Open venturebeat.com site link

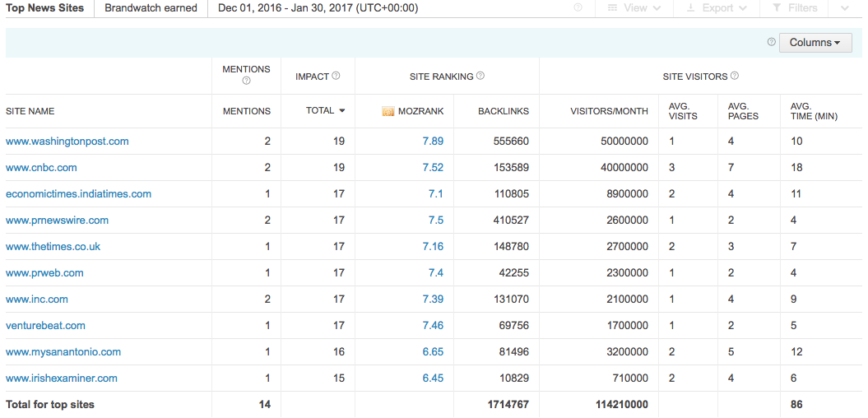(45, 326)
